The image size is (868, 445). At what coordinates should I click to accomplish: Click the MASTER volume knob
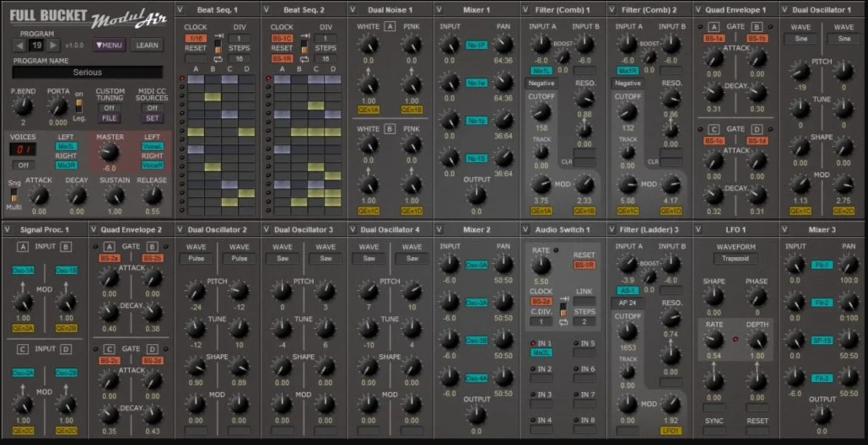pyautogui.click(x=110, y=152)
